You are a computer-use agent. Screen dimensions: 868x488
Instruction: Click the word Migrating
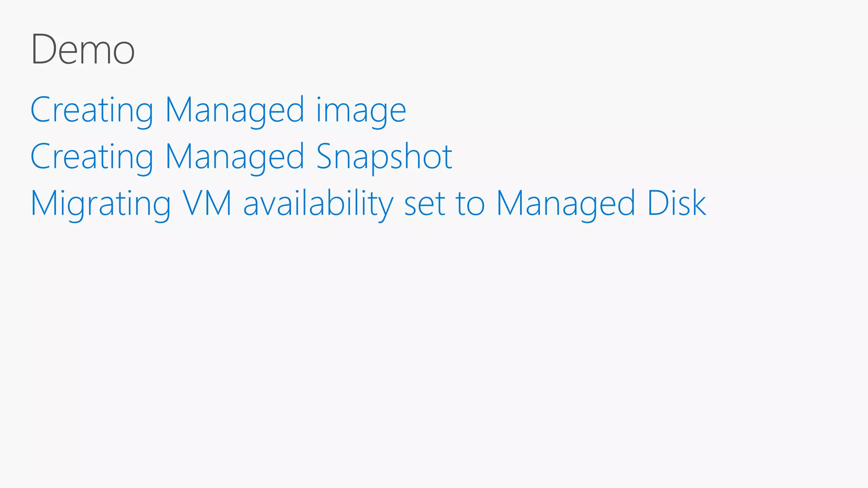pos(101,205)
